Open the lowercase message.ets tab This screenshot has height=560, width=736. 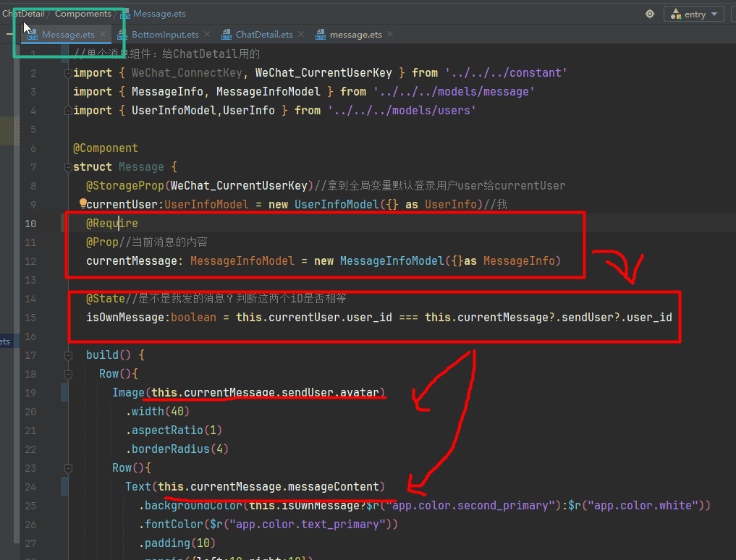[355, 35]
